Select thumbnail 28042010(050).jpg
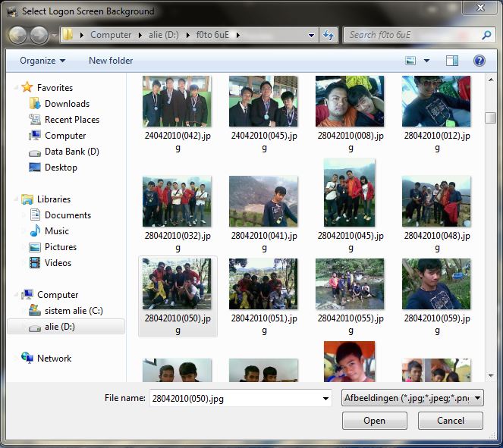503x448 pixels. (177, 284)
